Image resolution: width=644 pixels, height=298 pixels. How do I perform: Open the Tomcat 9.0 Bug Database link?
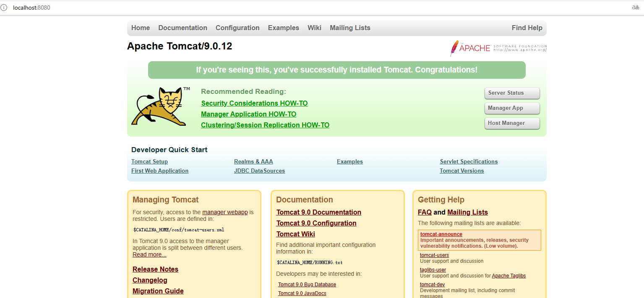[x=307, y=285]
